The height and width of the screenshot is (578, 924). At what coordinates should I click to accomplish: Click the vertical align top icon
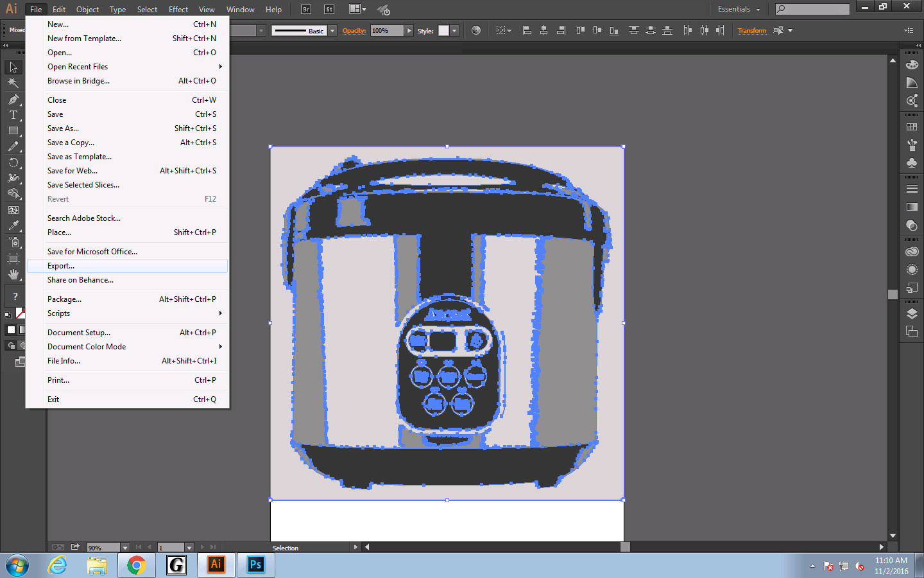tap(581, 30)
